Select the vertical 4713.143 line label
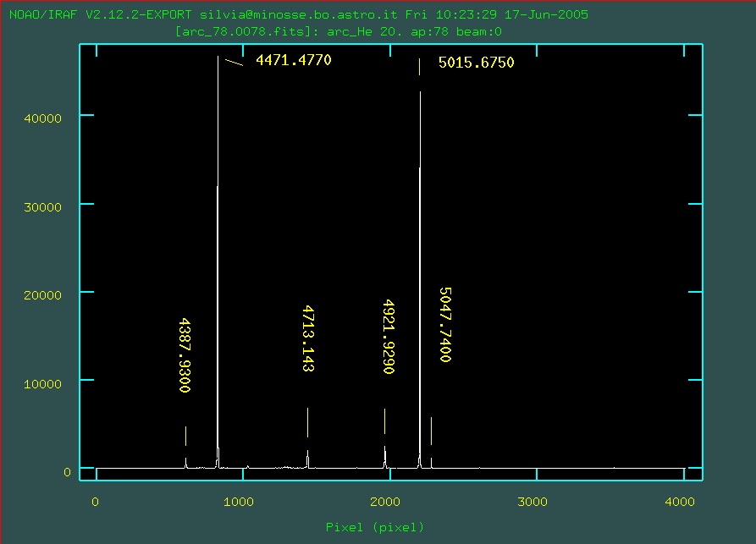Image resolution: width=756 pixels, height=544 pixels. pos(308,338)
